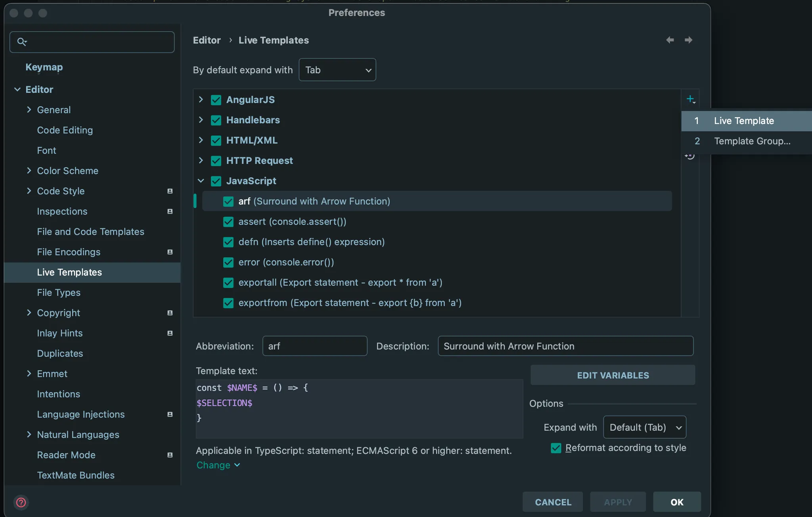Click the project-level icon beside Code Style

[x=170, y=191]
